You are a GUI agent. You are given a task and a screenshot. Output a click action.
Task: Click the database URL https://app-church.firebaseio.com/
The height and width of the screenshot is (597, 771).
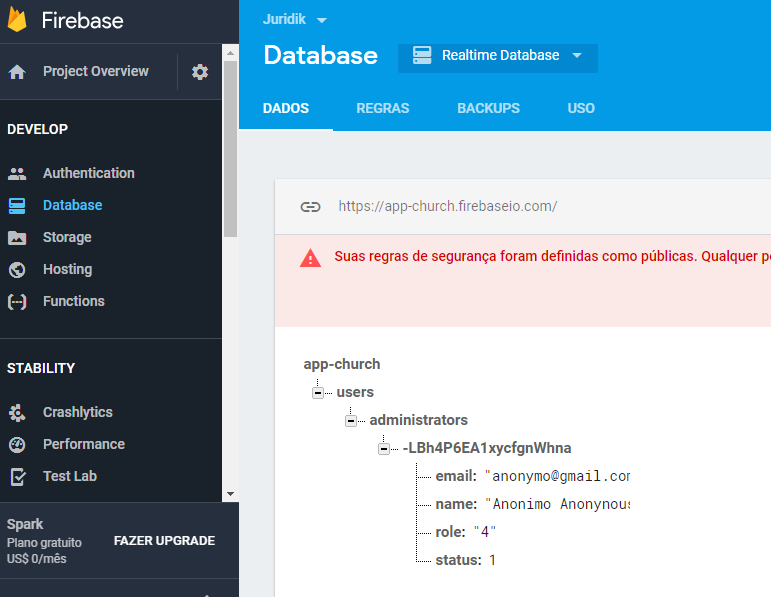pos(447,207)
